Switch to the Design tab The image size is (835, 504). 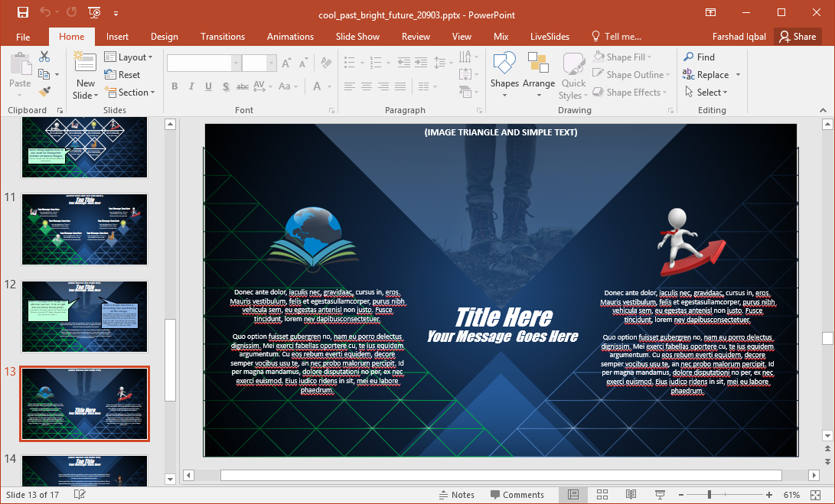[x=164, y=36]
